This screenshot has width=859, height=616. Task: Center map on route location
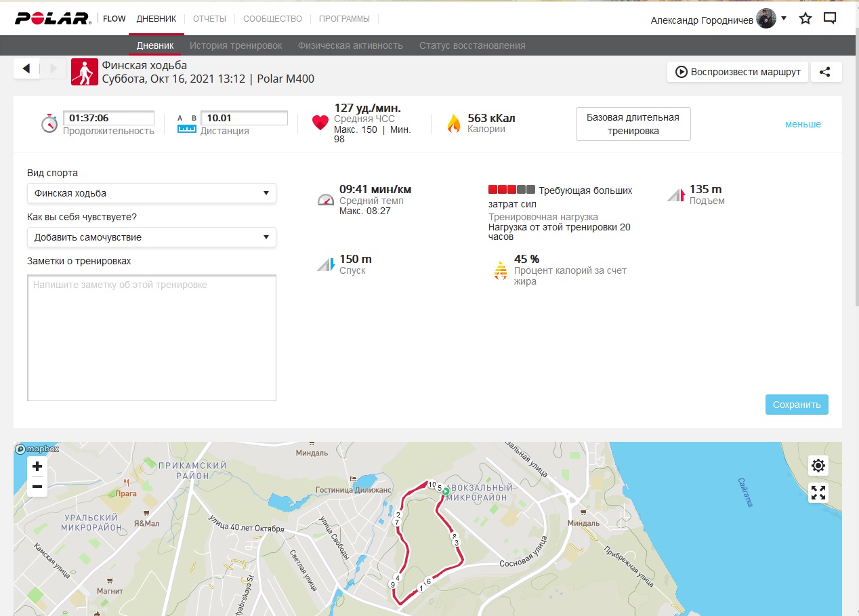818,466
